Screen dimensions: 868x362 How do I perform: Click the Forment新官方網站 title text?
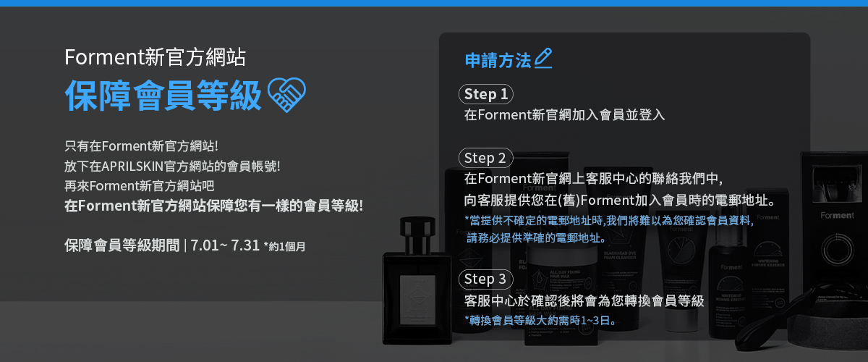tap(155, 56)
